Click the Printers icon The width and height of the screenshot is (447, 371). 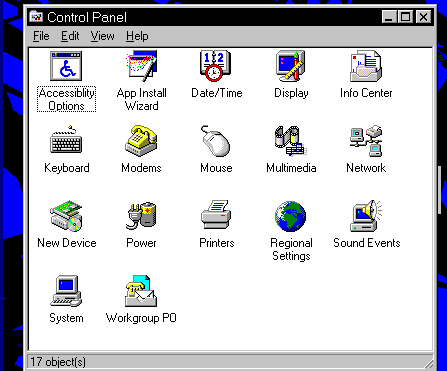tap(216, 215)
